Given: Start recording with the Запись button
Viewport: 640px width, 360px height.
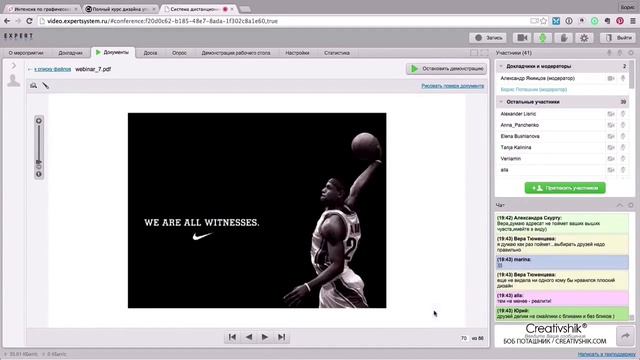Looking at the screenshot, I should tap(488, 38).
